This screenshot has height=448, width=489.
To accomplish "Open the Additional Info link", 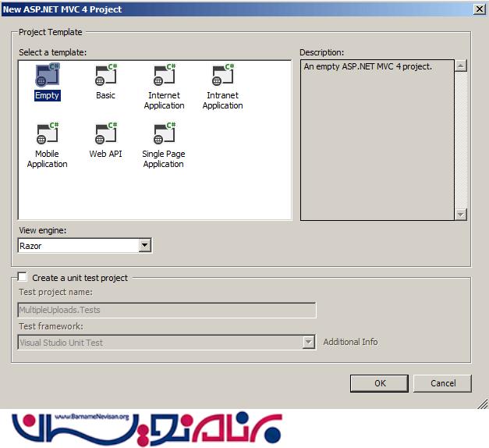I will pyautogui.click(x=350, y=342).
